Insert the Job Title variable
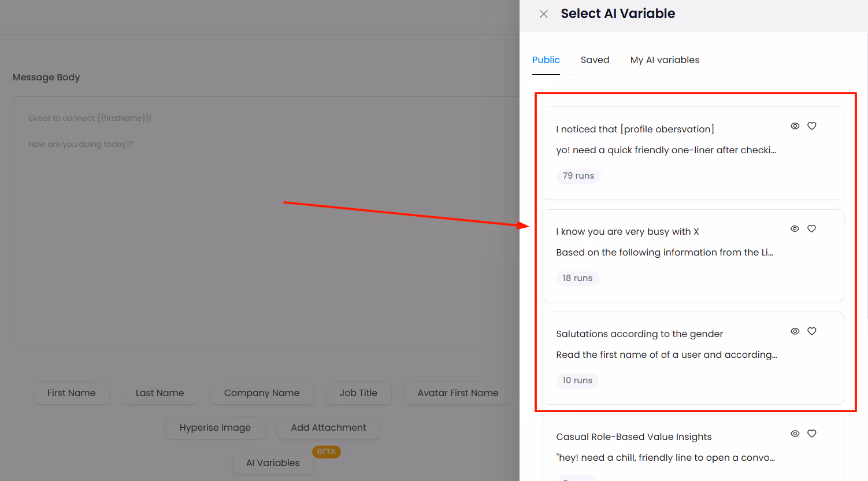The image size is (868, 481). pyautogui.click(x=358, y=393)
